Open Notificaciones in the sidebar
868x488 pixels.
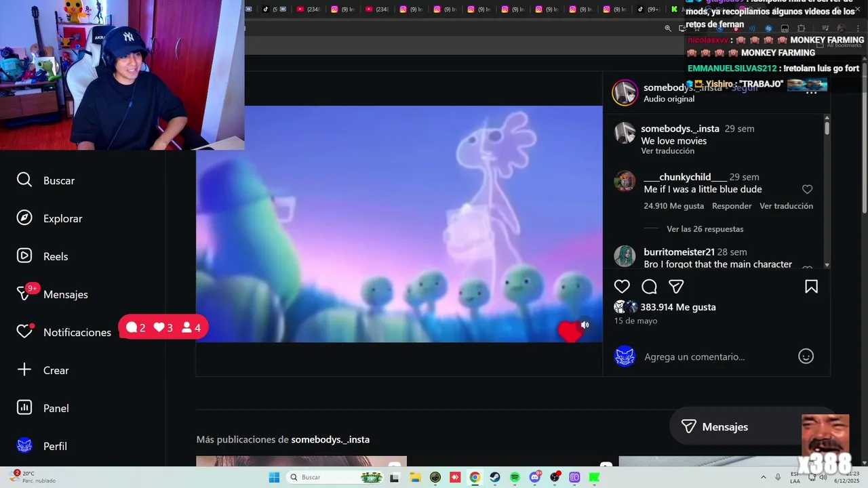[x=64, y=332]
